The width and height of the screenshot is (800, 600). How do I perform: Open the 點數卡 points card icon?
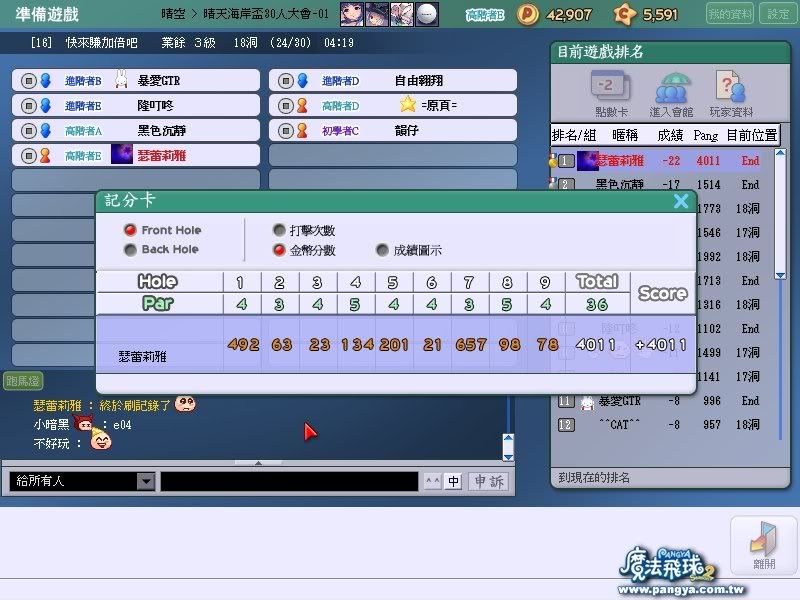tap(611, 94)
